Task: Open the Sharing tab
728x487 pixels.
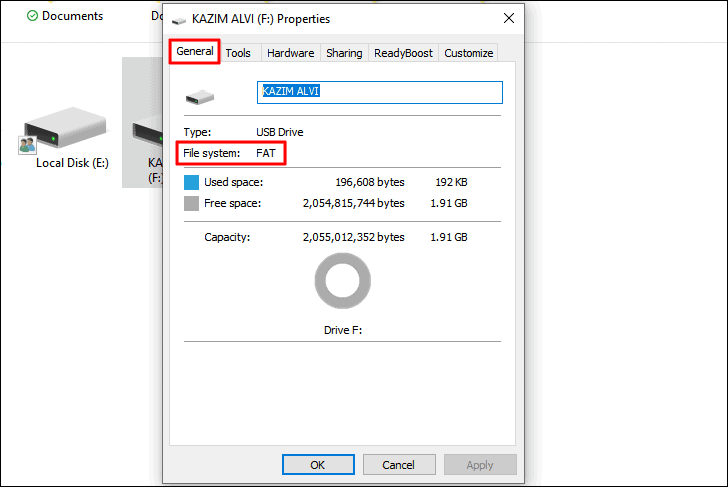Action: coord(344,53)
